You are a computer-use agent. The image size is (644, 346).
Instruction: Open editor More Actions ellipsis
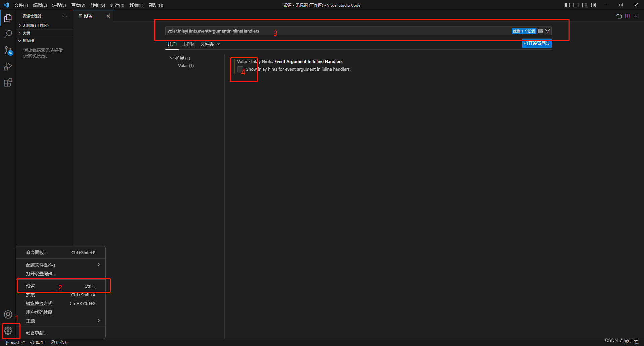click(636, 16)
